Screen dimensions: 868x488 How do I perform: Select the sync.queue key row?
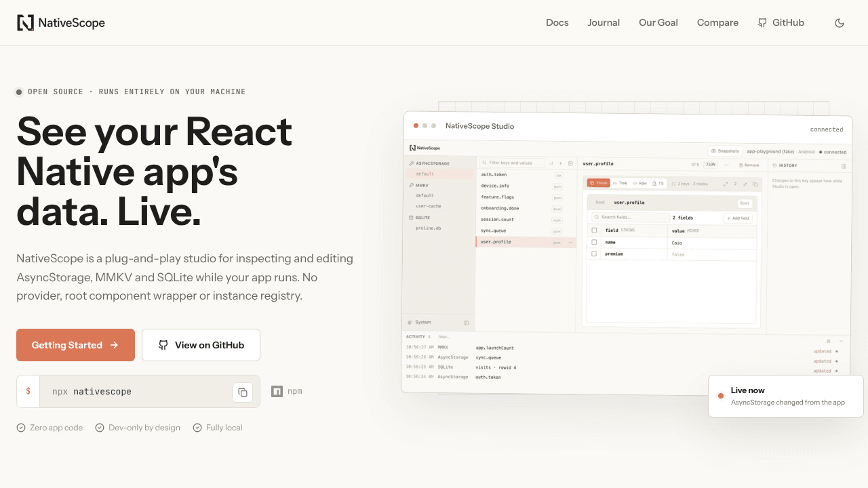tap(526, 230)
